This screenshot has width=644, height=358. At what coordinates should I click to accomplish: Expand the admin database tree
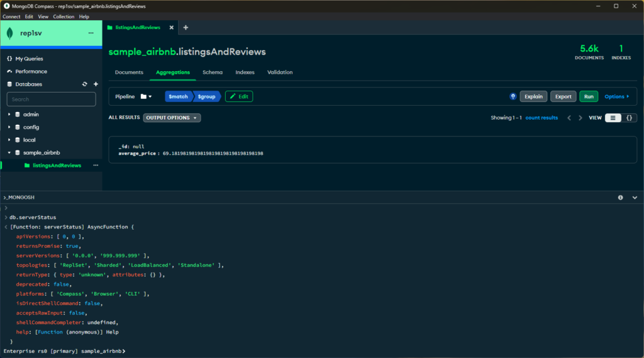click(x=9, y=115)
